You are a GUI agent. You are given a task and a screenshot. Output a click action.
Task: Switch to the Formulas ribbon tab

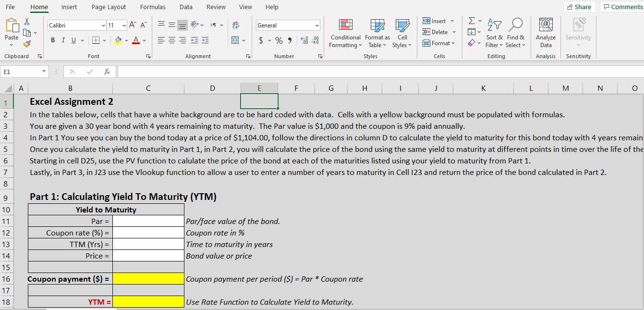click(x=153, y=7)
